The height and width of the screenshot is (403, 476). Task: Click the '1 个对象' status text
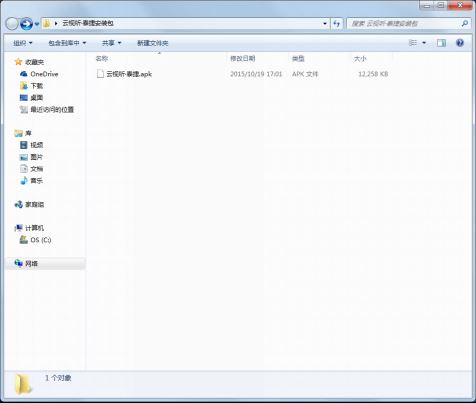coord(58,378)
